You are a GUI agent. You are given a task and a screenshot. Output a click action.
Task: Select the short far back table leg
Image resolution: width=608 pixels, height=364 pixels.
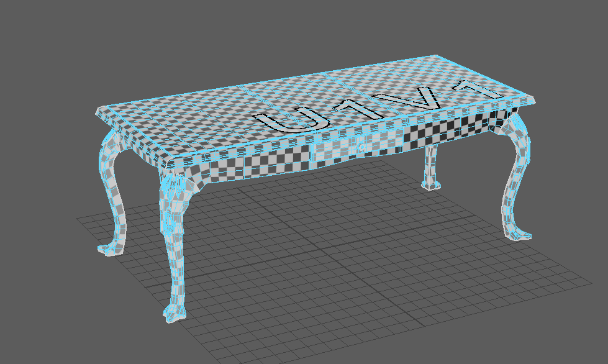tap(430, 168)
